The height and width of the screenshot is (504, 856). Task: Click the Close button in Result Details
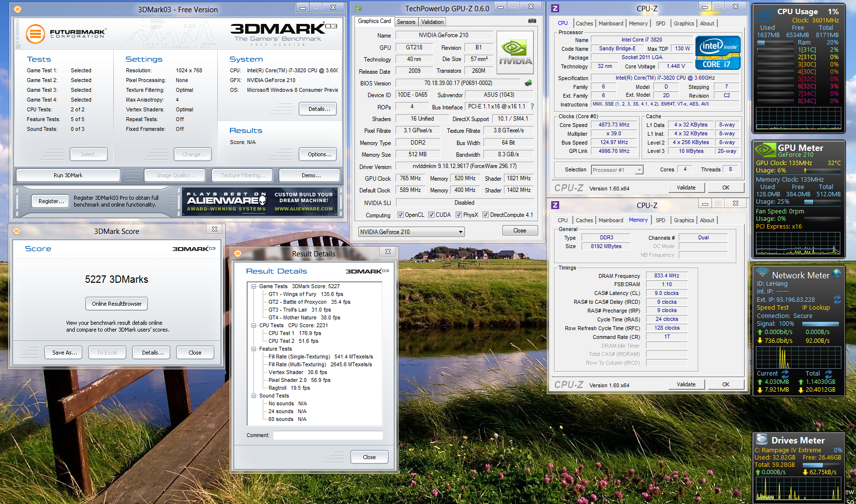[369, 457]
